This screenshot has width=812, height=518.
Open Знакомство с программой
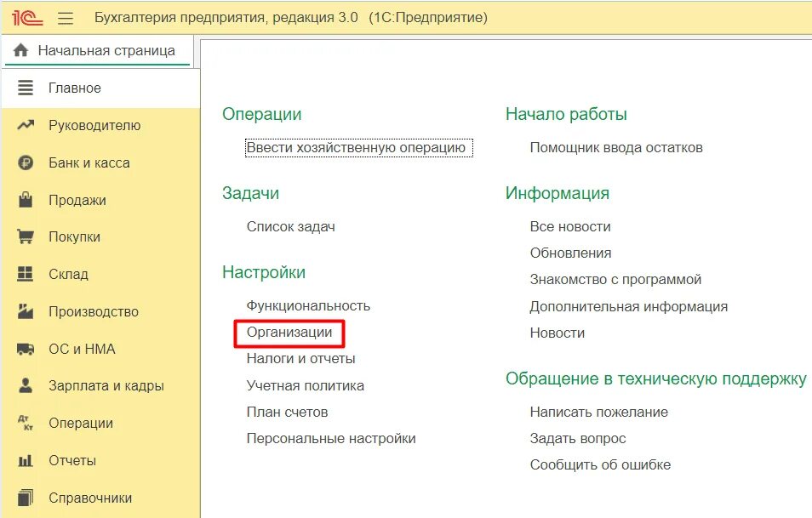(615, 280)
